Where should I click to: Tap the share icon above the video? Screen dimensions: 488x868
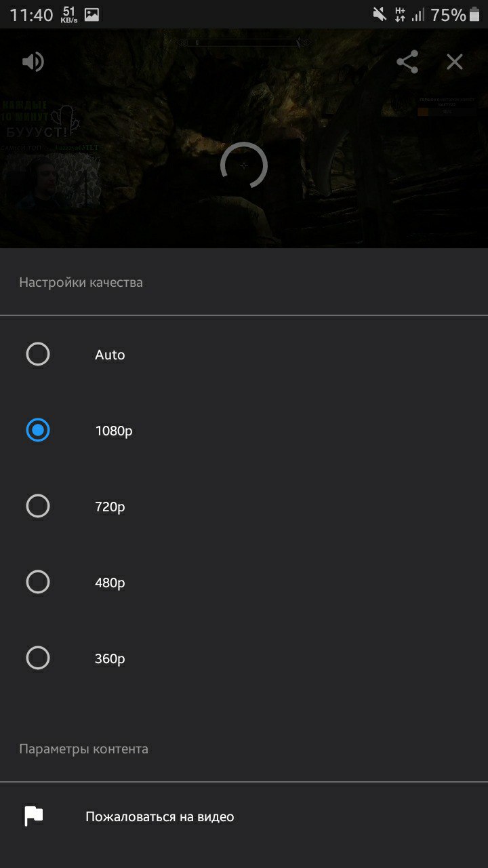pos(407,62)
